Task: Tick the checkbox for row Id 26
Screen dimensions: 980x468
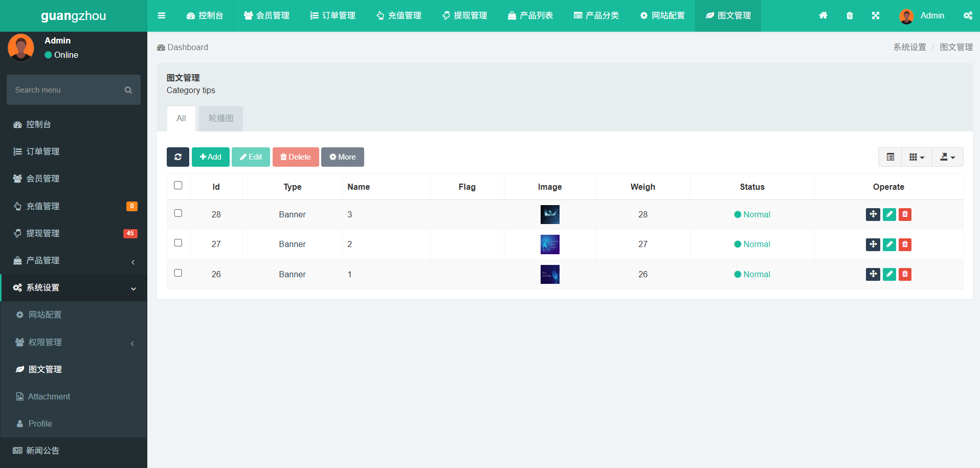Action: (x=178, y=273)
